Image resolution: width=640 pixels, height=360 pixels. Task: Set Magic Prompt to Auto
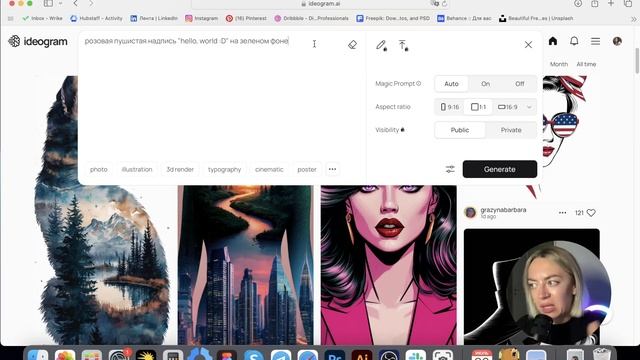point(451,84)
